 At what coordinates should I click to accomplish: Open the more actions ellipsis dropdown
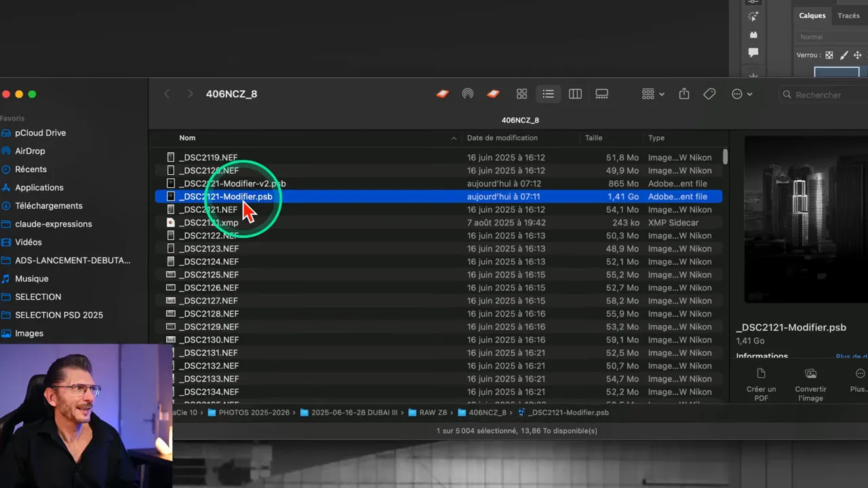739,94
